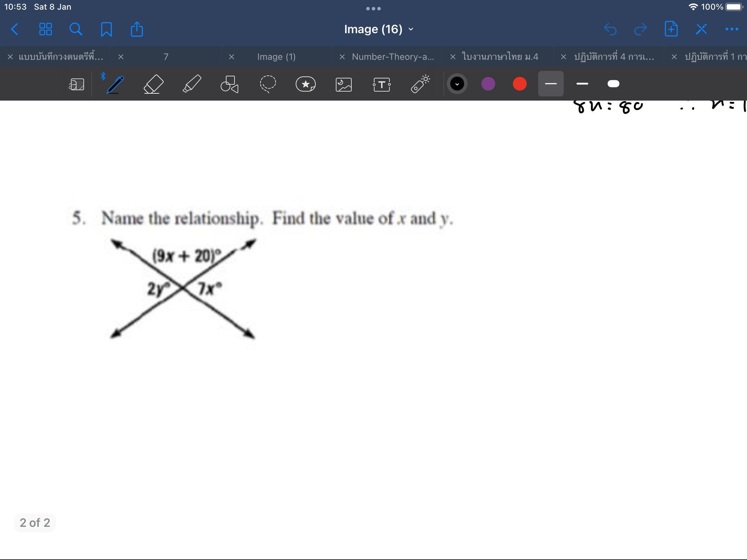Select the Text box tool
Screen dimensions: 747x560
point(382,84)
